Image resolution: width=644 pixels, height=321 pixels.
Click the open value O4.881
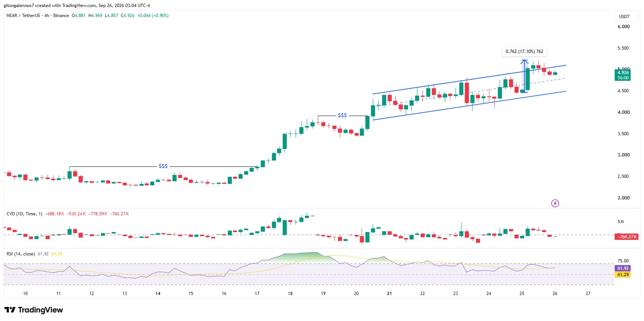pos(79,16)
